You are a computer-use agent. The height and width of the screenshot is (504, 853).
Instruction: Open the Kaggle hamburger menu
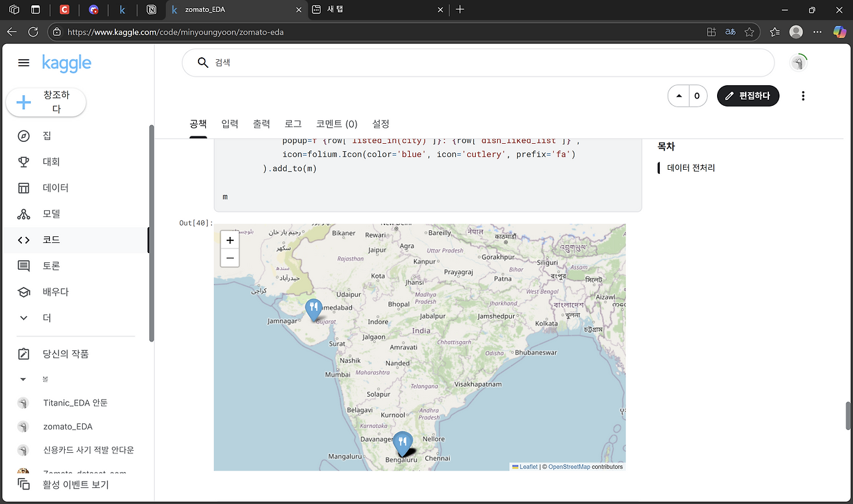coord(23,63)
